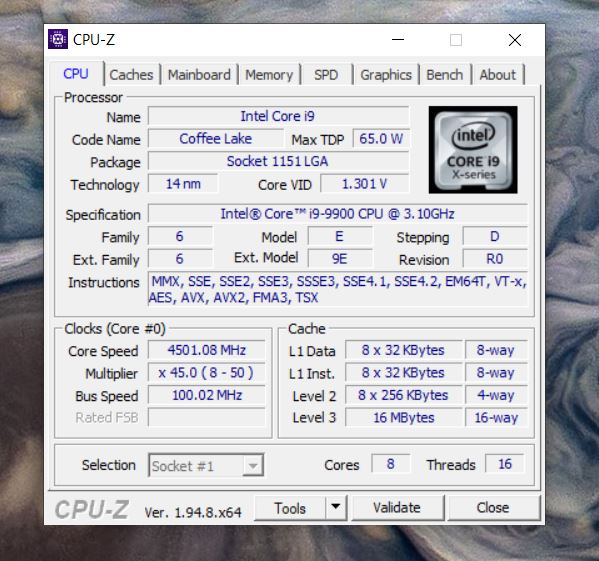Click the Multiplier value 'x 45.0 ( 8 - 50 )'
Image resolution: width=599 pixels, height=561 pixels.
[206, 372]
